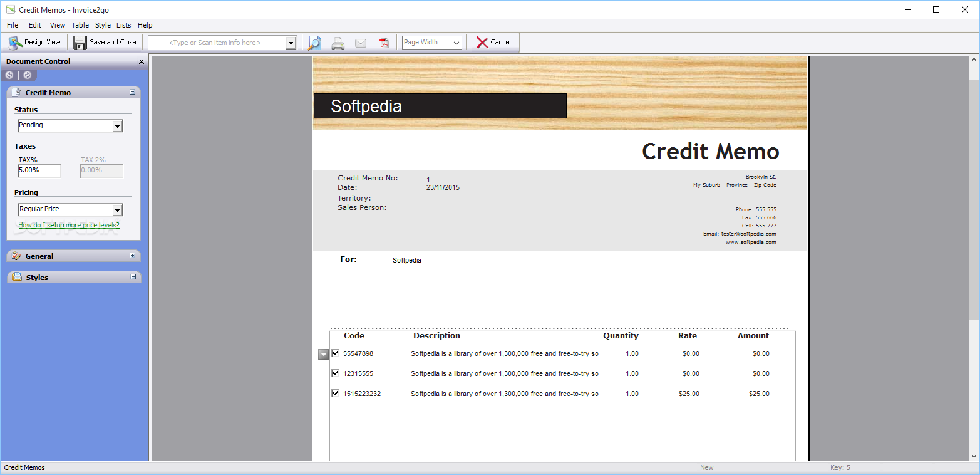Click the vertical scrollbar thumb

click(974, 201)
